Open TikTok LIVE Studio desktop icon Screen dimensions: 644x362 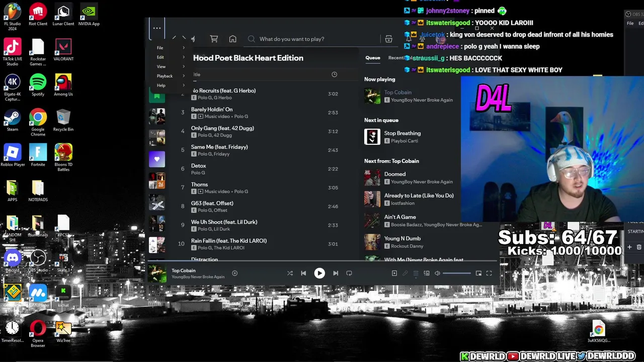point(13,52)
